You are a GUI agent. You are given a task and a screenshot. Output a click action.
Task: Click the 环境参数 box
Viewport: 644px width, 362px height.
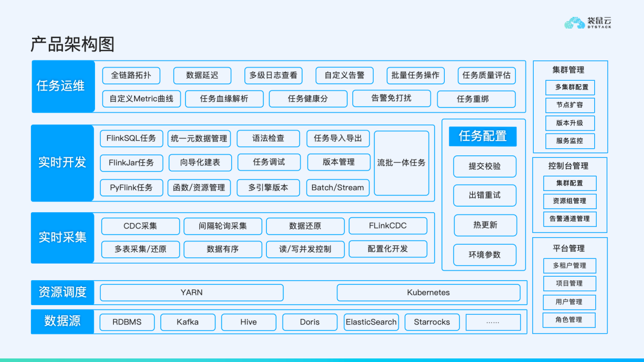coord(485,254)
